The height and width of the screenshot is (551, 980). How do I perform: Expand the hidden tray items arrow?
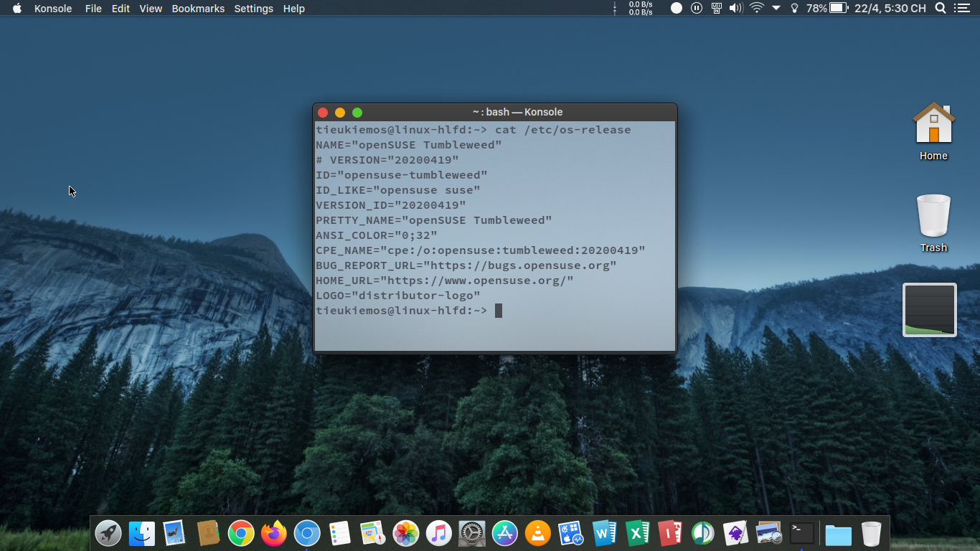(776, 9)
